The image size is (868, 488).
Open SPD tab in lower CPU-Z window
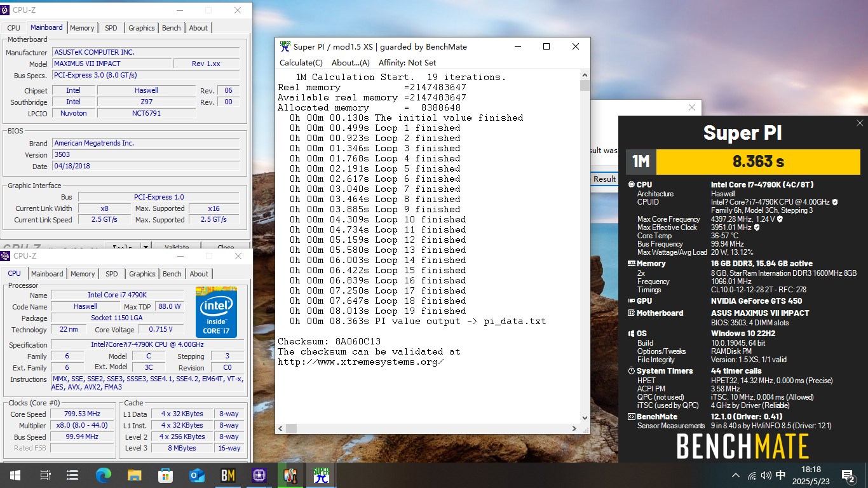[112, 274]
